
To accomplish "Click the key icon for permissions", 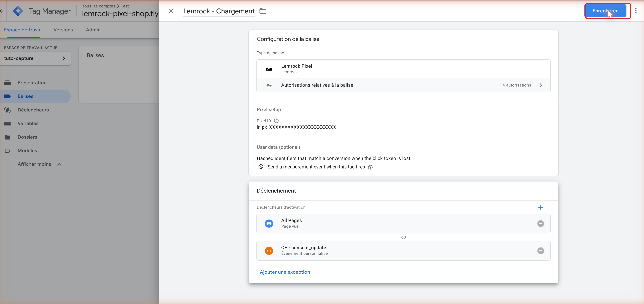I will [269, 85].
